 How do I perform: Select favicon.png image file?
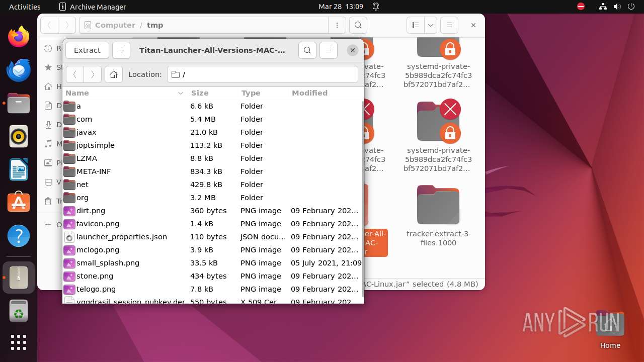(x=212, y=224)
